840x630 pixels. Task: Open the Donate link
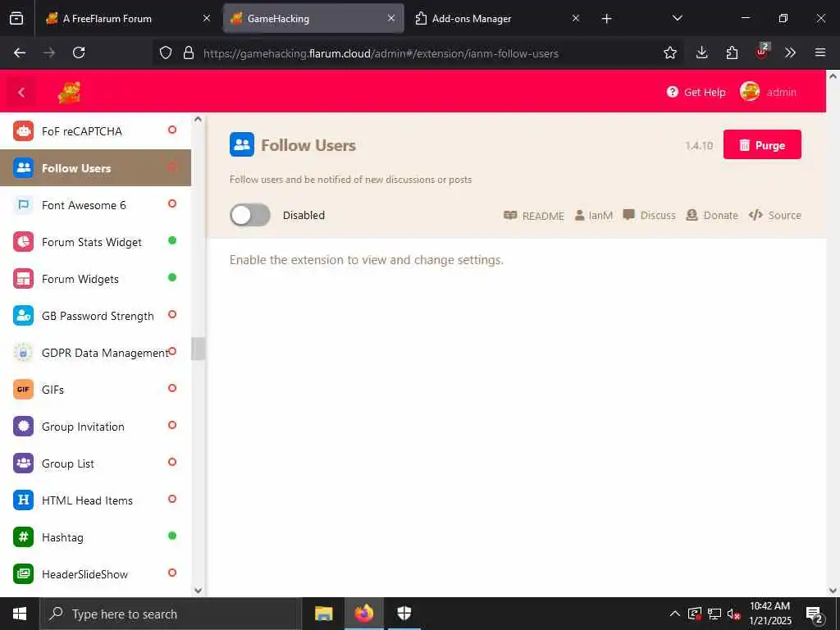[x=712, y=216]
